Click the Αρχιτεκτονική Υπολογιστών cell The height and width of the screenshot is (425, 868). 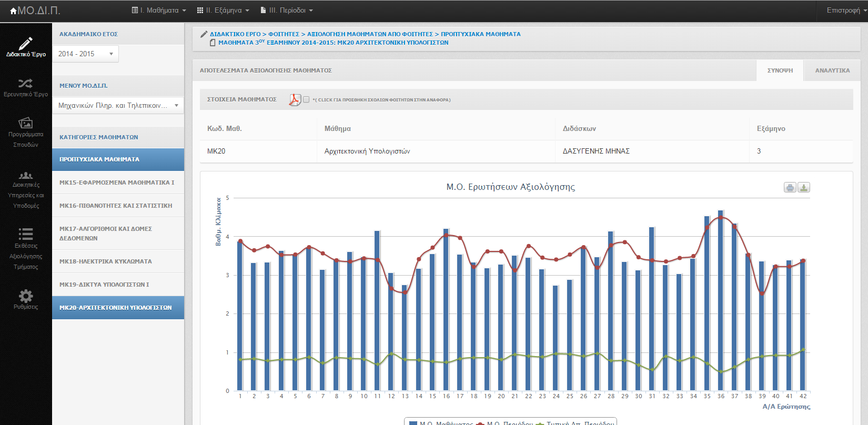click(367, 151)
